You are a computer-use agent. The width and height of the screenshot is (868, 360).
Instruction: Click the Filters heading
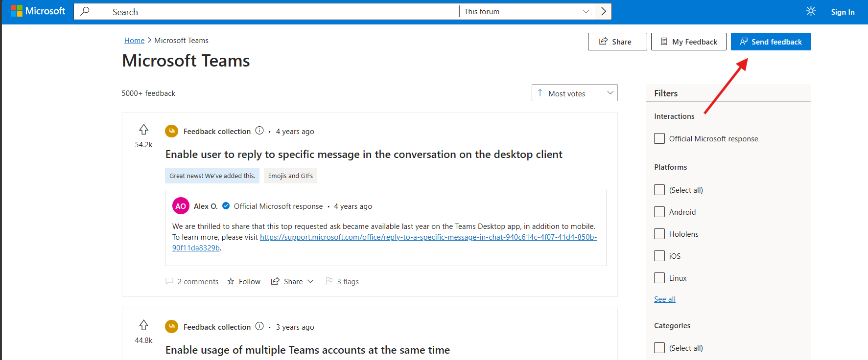coord(666,93)
